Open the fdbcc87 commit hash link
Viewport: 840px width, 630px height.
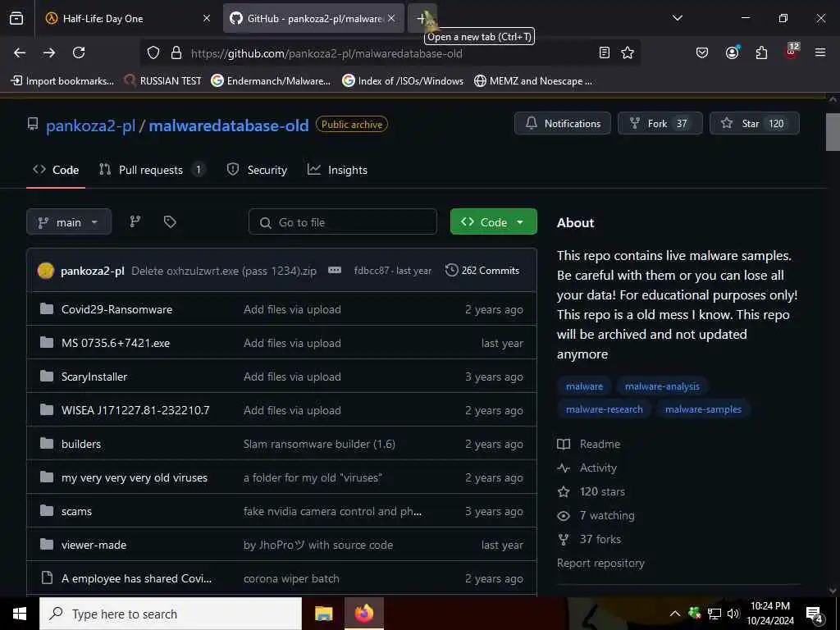372,271
